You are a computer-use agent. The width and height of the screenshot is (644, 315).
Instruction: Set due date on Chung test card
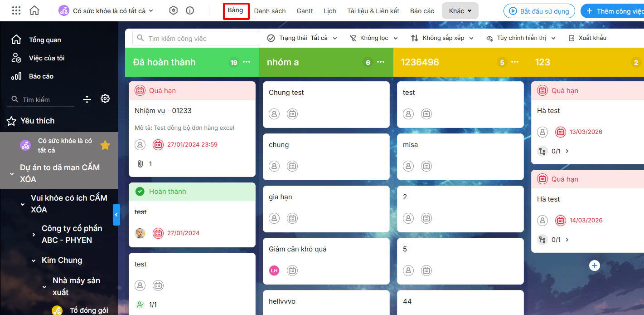click(292, 114)
